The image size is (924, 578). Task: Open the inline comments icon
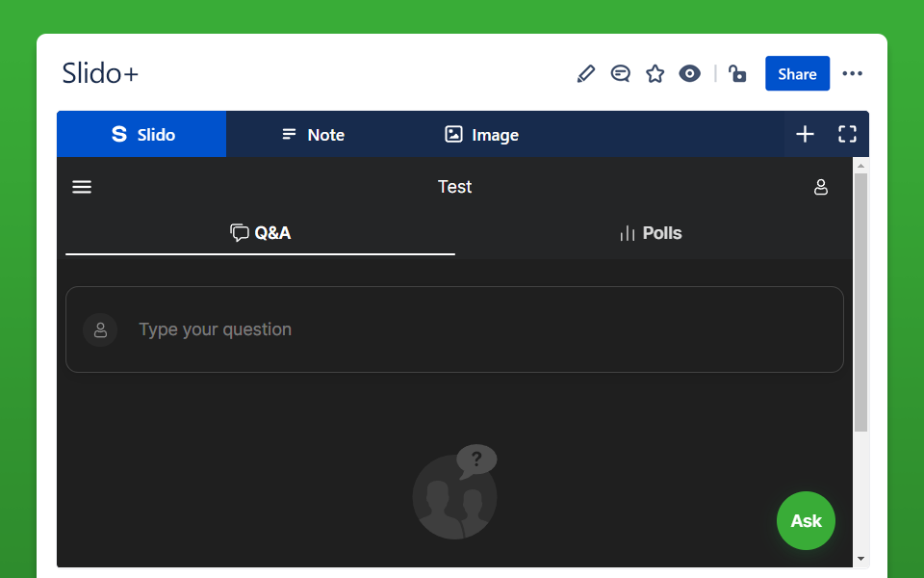coord(621,74)
